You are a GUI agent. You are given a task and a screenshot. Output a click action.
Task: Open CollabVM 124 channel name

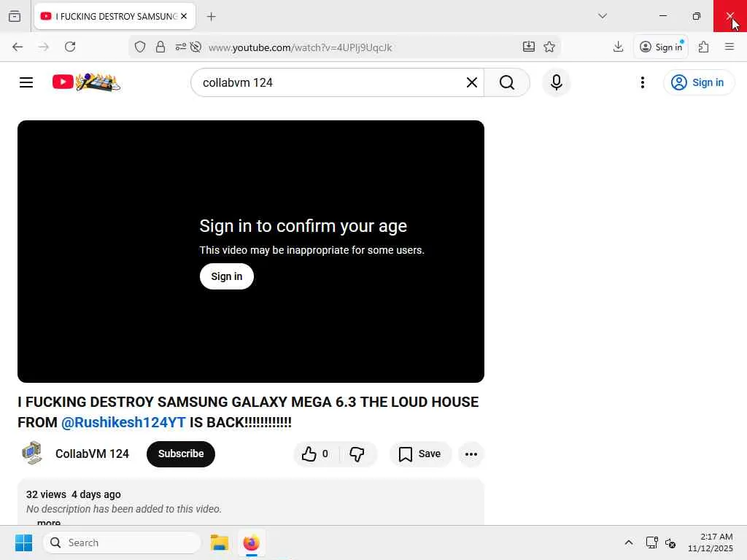92,454
